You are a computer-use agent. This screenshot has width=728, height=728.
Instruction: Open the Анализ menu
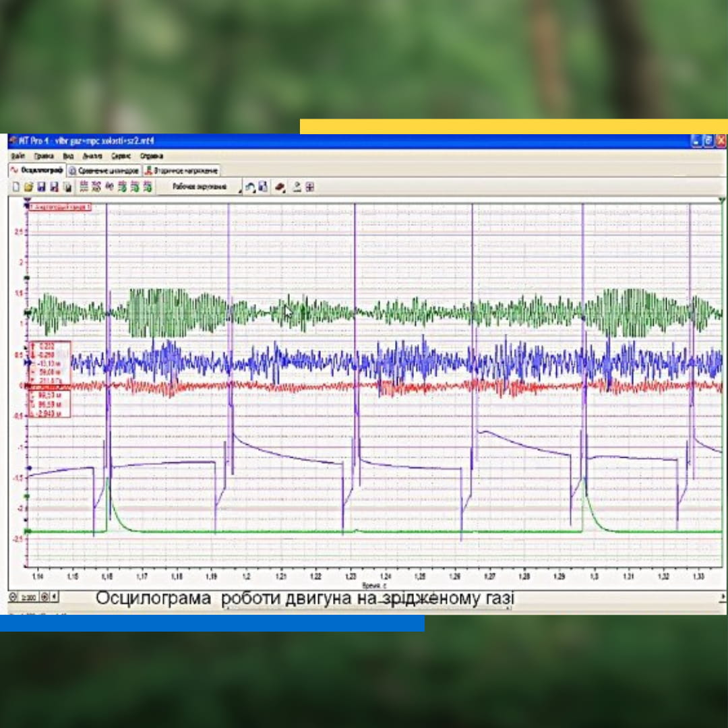pos(92,156)
